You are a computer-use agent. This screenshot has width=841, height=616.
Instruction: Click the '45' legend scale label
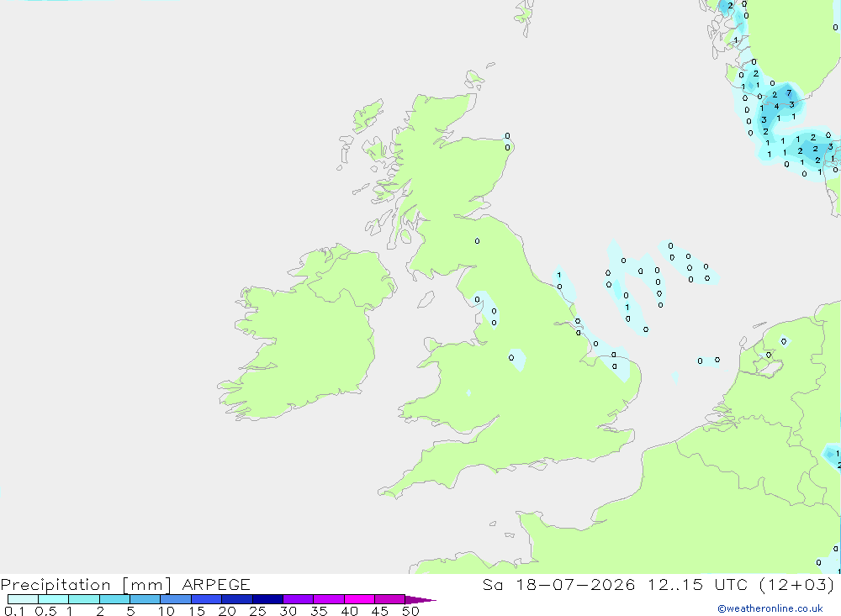pos(380,611)
